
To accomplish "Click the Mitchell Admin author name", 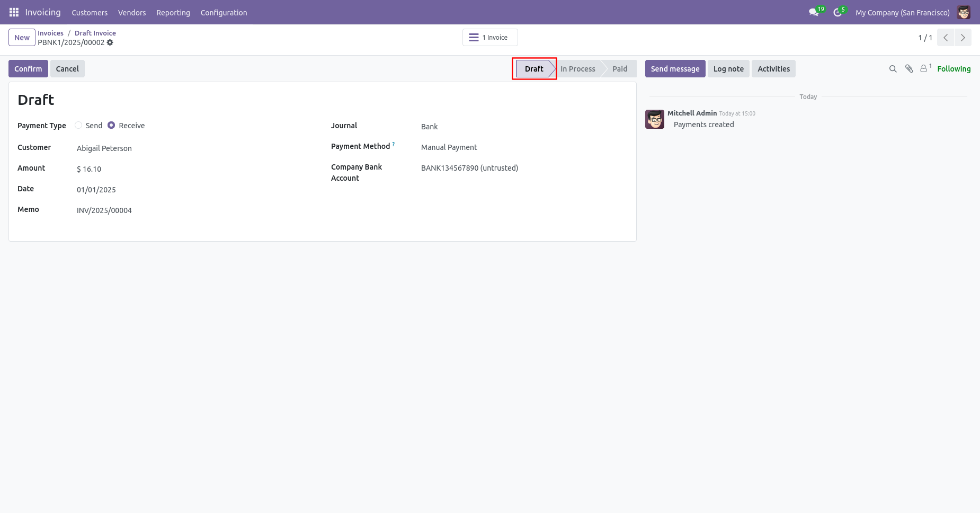I will (692, 113).
